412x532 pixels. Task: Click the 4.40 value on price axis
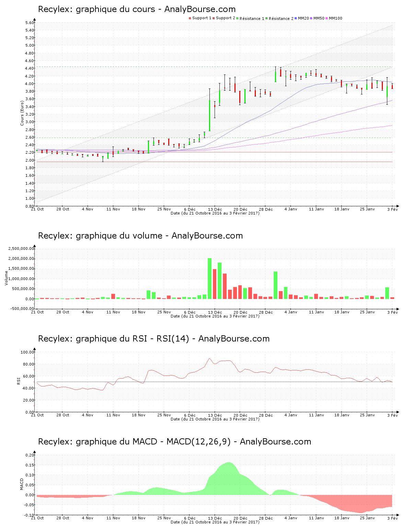pyautogui.click(x=30, y=68)
